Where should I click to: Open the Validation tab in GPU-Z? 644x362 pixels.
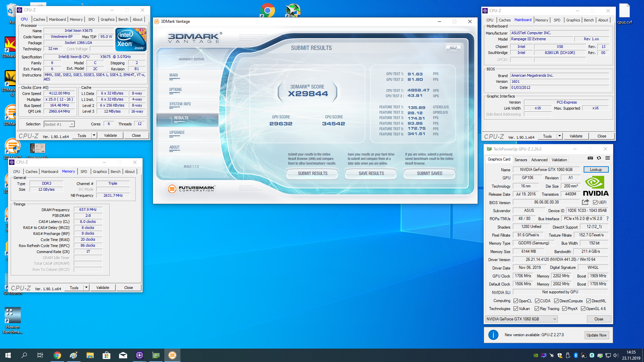[x=559, y=160]
